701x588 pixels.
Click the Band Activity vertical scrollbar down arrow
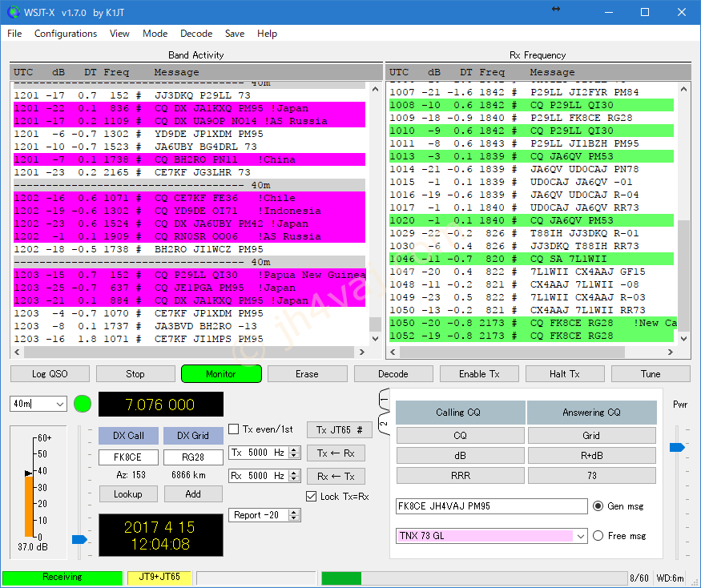point(376,339)
